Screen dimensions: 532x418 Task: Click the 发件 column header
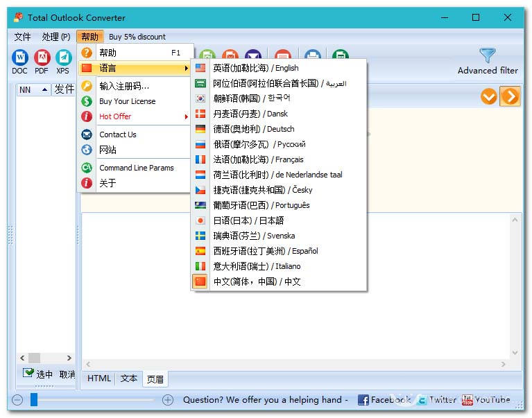pyautogui.click(x=64, y=89)
